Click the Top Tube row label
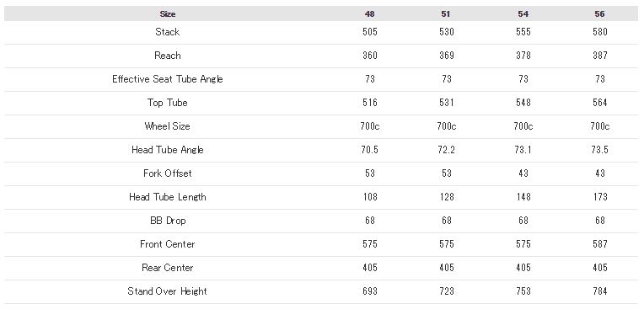 (168, 103)
